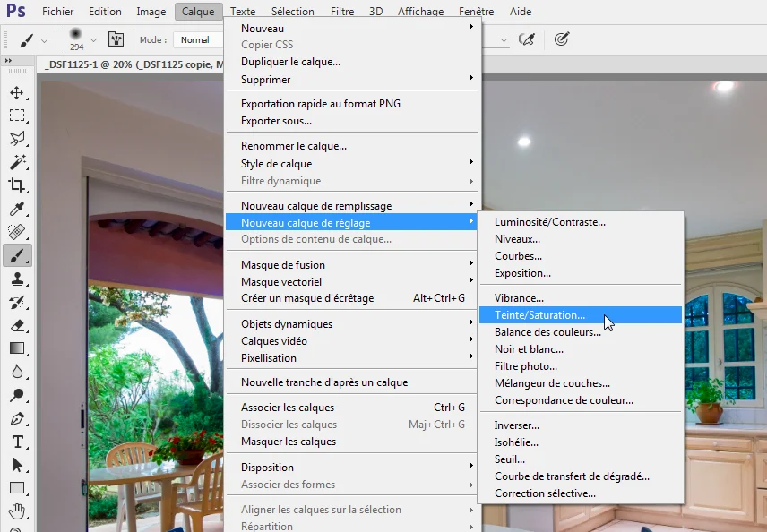Select the History Brush tool

(x=17, y=302)
